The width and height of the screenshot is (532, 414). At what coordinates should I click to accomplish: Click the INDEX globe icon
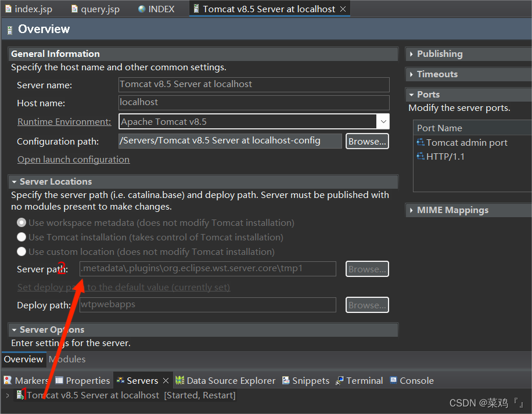coord(142,9)
